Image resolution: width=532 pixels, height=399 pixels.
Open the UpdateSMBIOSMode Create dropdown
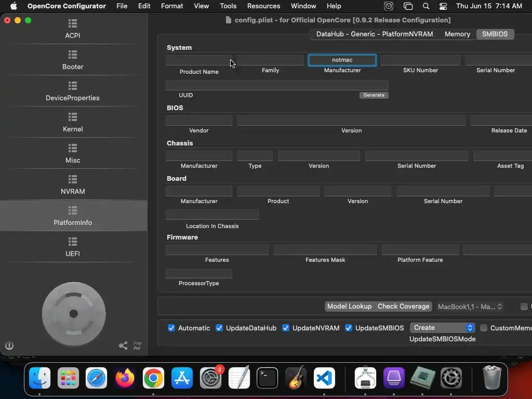(x=443, y=328)
